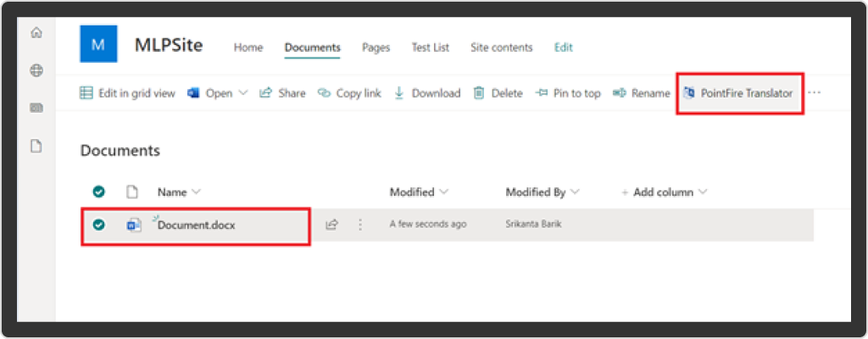Click the MLPSite blue M logo
The height and width of the screenshot is (339, 868).
[x=98, y=44]
